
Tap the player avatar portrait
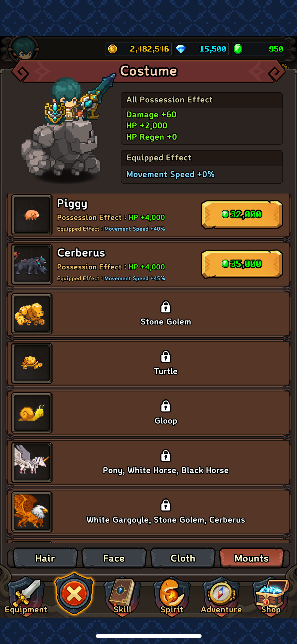click(x=24, y=48)
